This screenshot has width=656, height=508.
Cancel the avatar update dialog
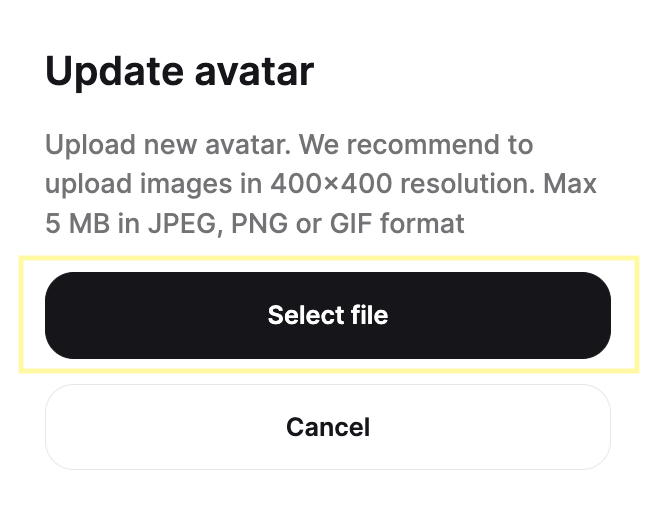[x=328, y=427]
